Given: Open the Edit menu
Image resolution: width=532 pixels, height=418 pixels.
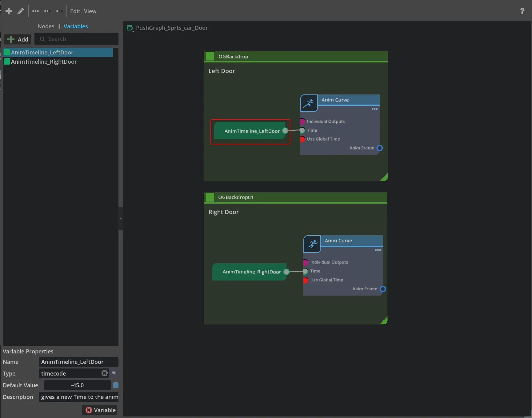Looking at the screenshot, I should point(75,11).
